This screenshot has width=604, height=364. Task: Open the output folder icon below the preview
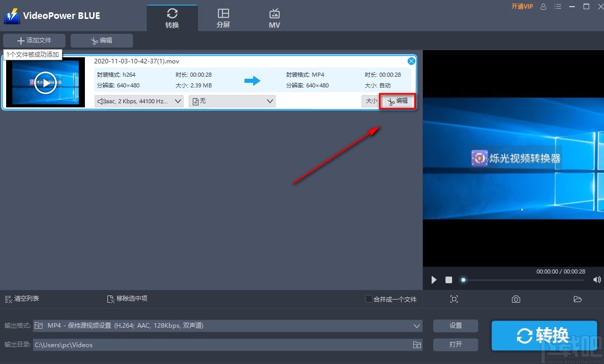pyautogui.click(x=578, y=299)
